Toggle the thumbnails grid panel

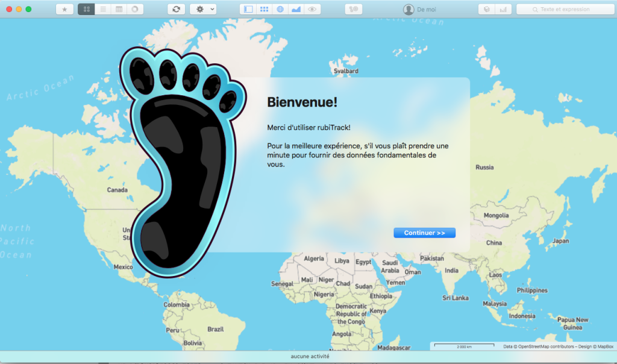pos(264,9)
